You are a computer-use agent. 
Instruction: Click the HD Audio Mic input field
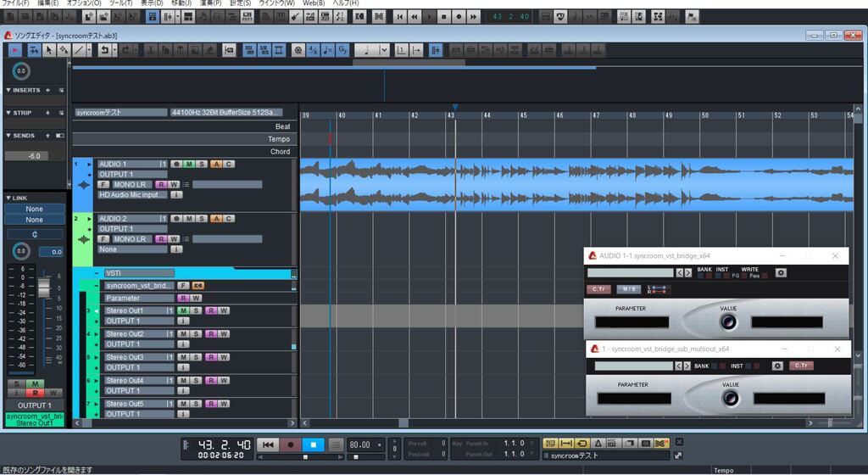pos(133,195)
